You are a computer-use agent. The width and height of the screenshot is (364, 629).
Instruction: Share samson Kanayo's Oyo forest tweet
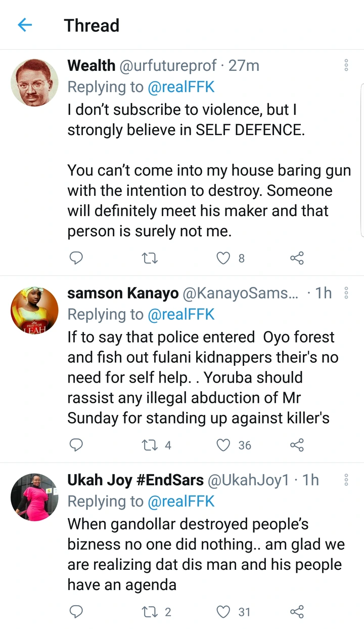click(297, 445)
